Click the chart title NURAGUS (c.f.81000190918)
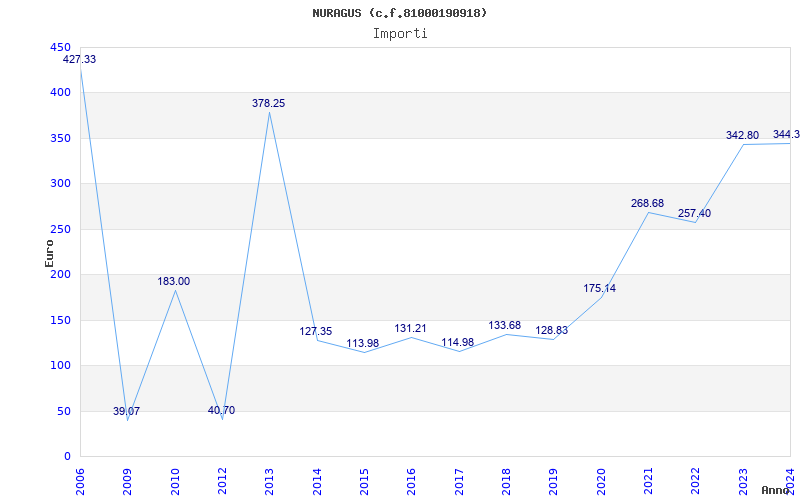This screenshot has width=800, height=500. (x=399, y=13)
